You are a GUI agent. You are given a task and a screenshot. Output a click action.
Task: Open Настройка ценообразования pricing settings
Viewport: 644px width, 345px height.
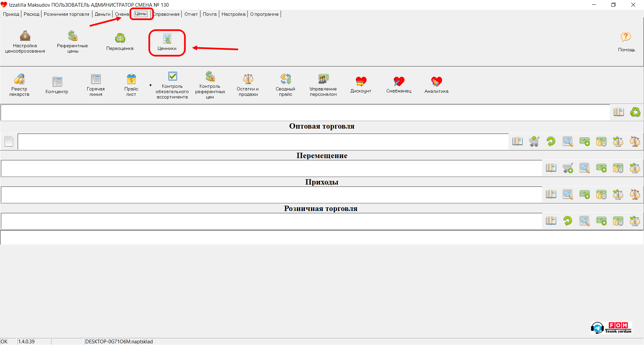pyautogui.click(x=25, y=42)
